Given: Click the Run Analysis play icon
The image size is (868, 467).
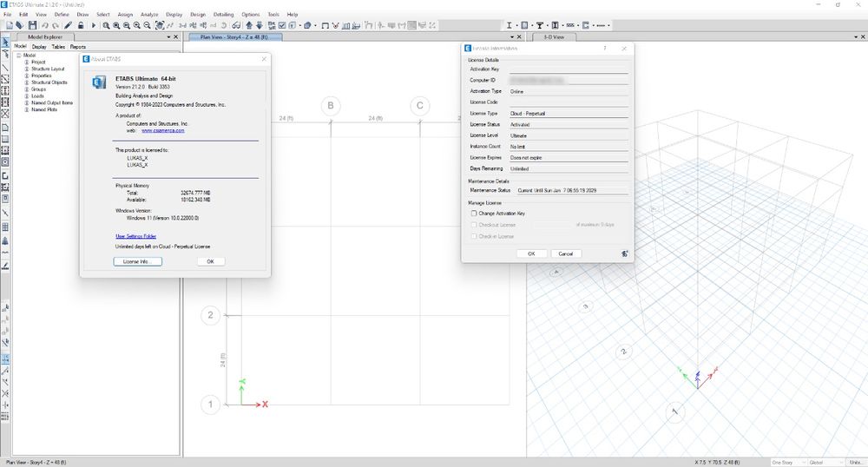Looking at the screenshot, I should coord(93,25).
